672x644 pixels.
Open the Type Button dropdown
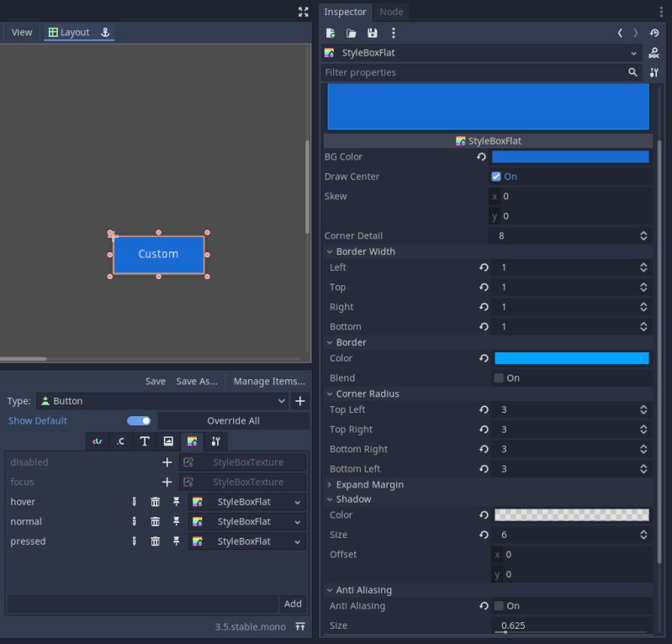click(162, 401)
